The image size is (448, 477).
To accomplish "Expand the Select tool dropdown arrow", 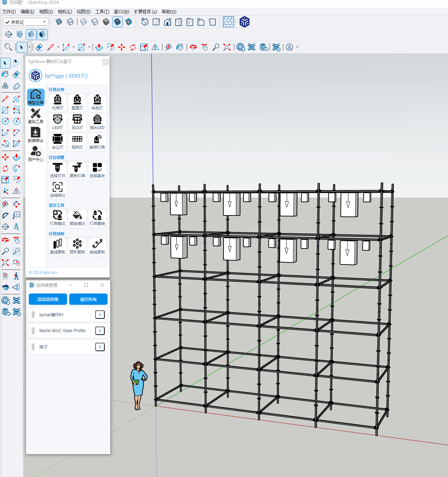I will pyautogui.click(x=29, y=47).
